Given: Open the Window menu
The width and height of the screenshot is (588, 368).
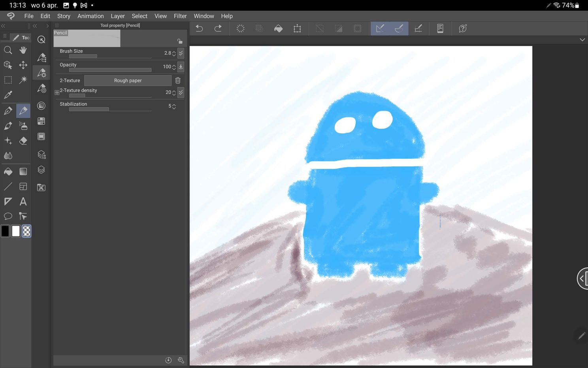Looking at the screenshot, I should 204,16.
